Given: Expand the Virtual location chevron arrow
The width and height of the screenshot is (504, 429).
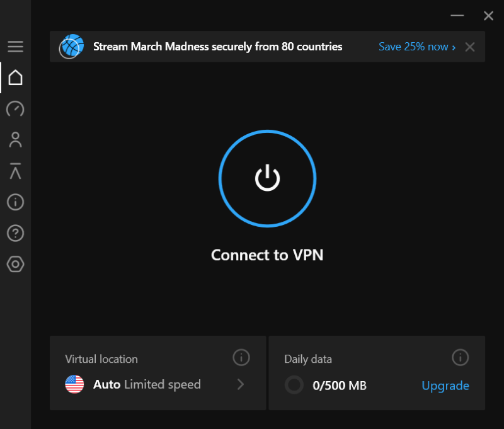Looking at the screenshot, I should (x=241, y=384).
